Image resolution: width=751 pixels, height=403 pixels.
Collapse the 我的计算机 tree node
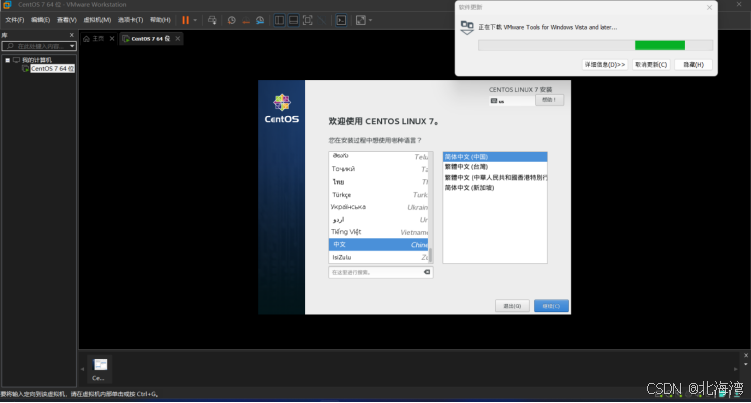click(8, 60)
